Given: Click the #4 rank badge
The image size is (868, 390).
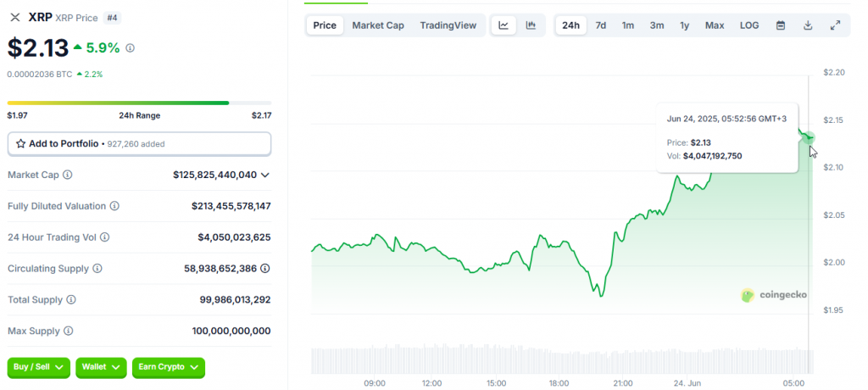Looking at the screenshot, I should pyautogui.click(x=113, y=18).
